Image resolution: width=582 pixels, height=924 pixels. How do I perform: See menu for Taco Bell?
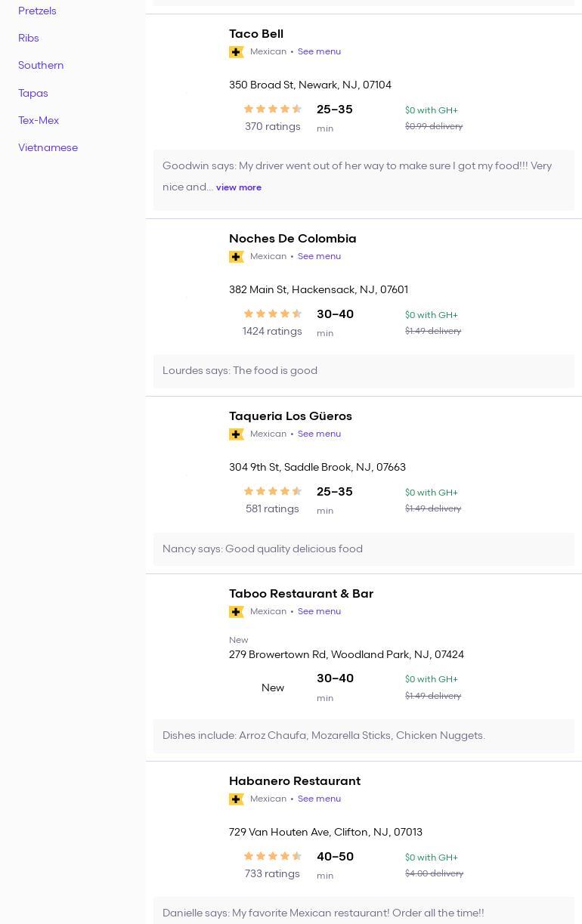tap(319, 52)
